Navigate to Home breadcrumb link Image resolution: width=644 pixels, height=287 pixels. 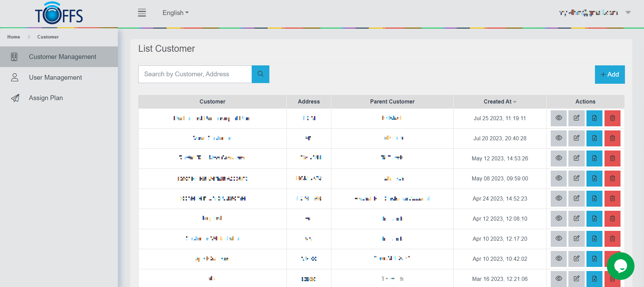pos(14,37)
